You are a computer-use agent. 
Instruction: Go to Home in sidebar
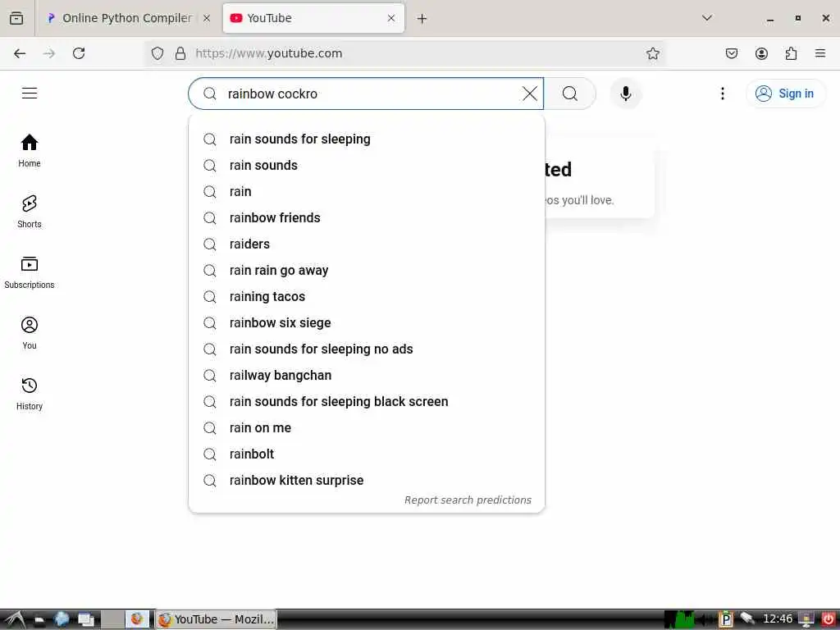[30, 151]
